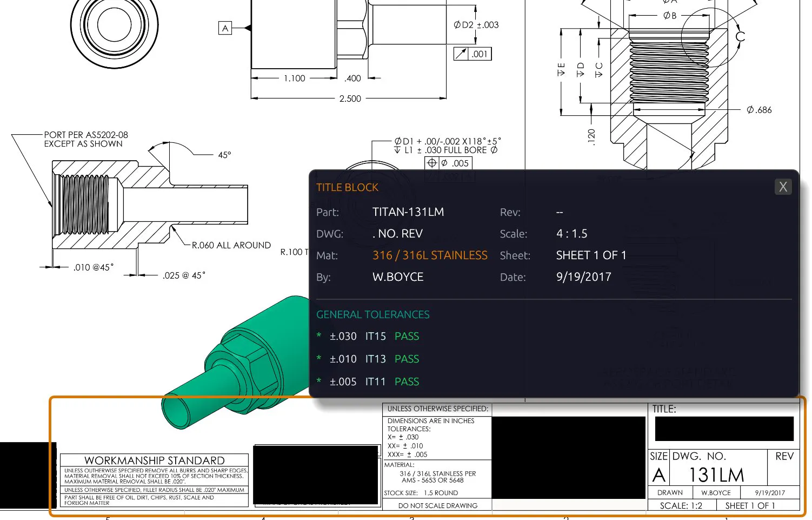Image resolution: width=812 pixels, height=520 pixels.
Task: Click the WORKMANSHIP STANDARD heading
Action: tap(155, 460)
